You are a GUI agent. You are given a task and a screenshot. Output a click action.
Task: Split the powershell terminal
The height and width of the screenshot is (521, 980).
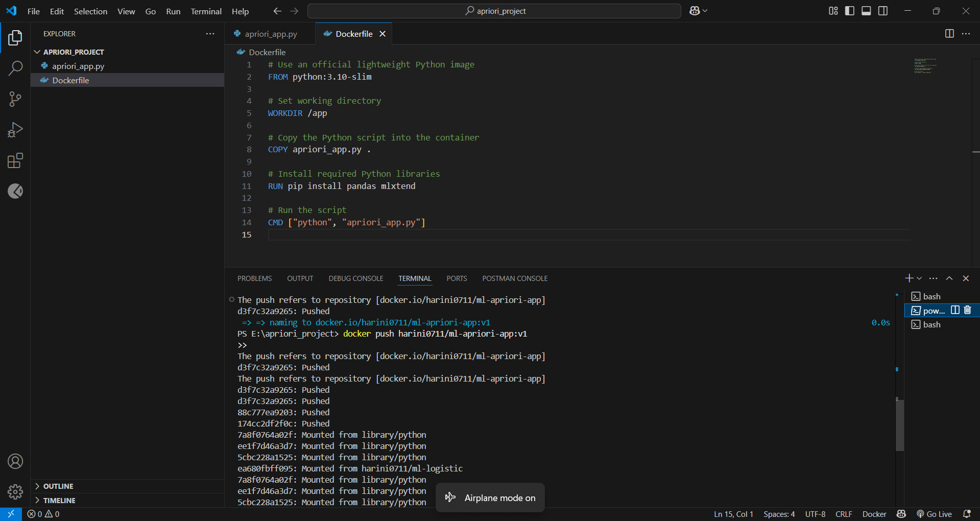(x=955, y=310)
